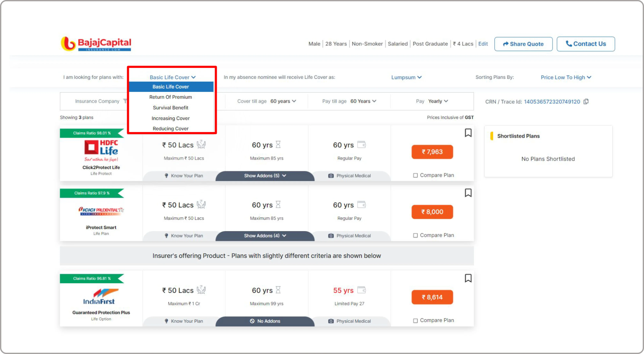Click the BajajCapital logo
The width and height of the screenshot is (644, 354).
click(96, 44)
